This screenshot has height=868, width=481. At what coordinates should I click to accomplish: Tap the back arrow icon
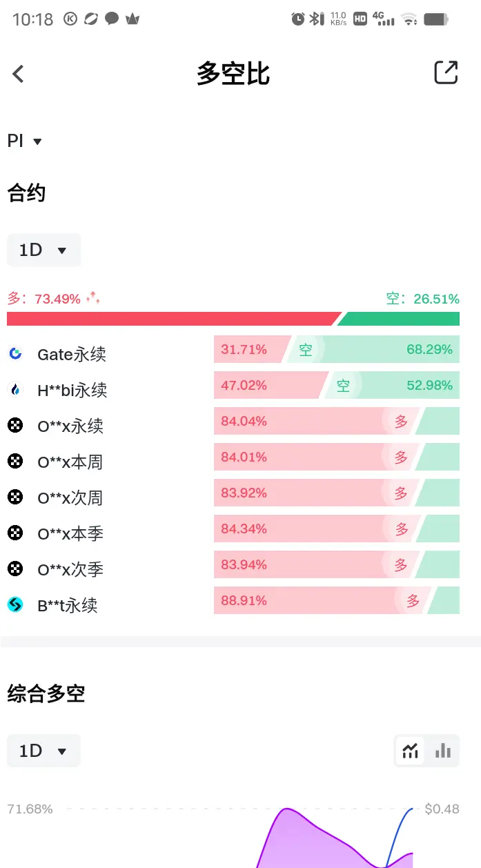[19, 74]
